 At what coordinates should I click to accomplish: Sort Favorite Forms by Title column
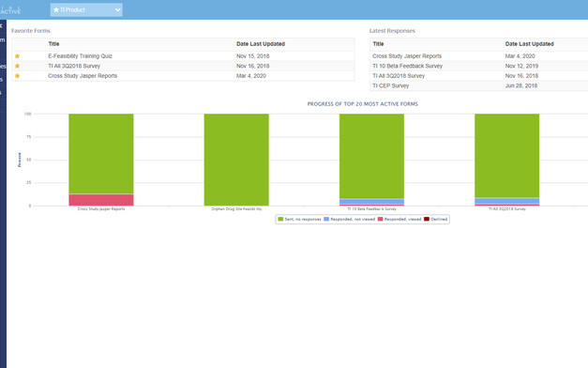(53, 44)
